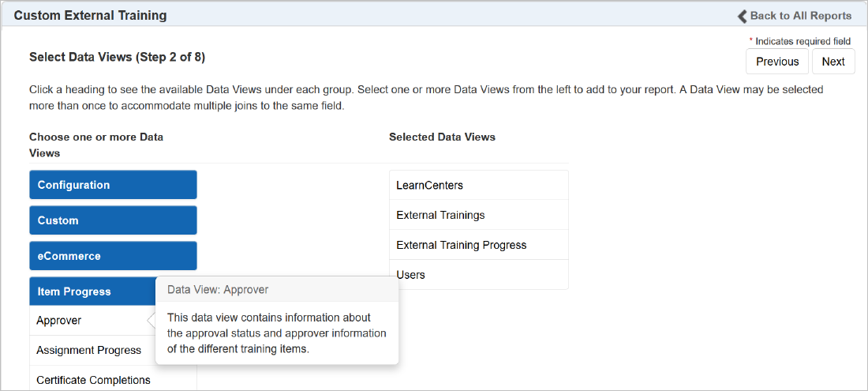Open the Back to All Reports link
This screenshot has width=868, height=391.
point(800,16)
